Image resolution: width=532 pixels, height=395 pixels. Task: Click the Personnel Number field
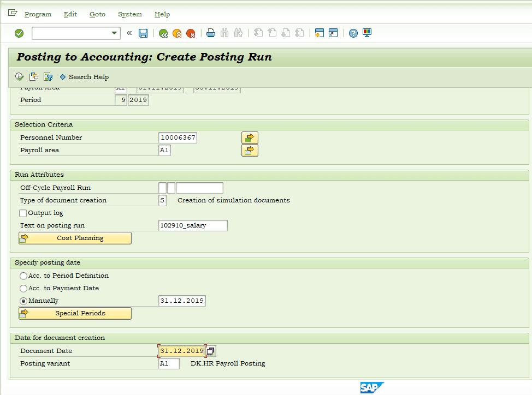[x=178, y=137]
